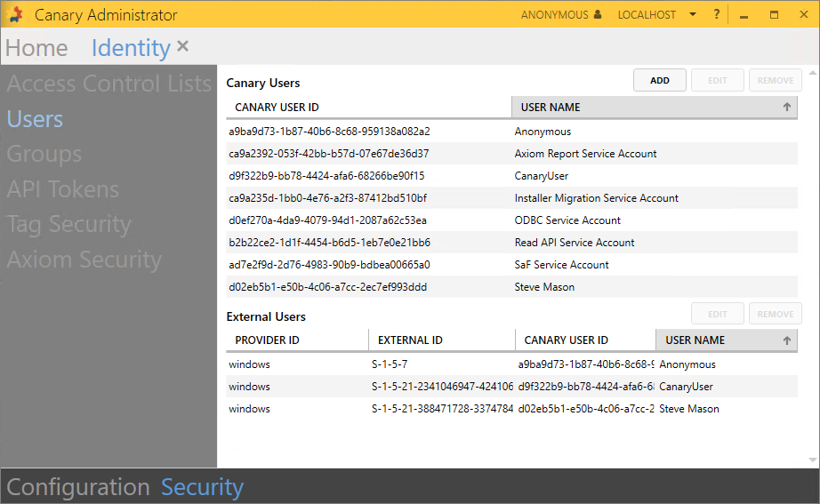The width and height of the screenshot is (820, 504).
Task: Select the Identity tab
Action: pyautogui.click(x=131, y=48)
